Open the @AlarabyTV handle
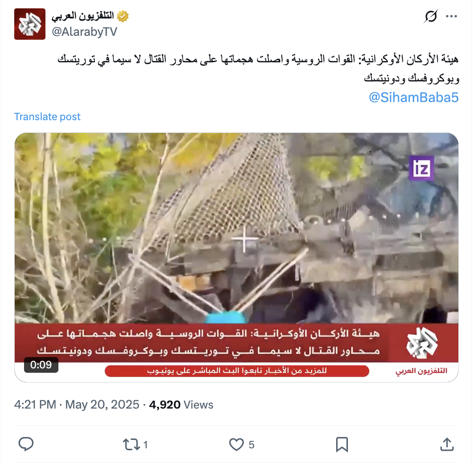Image resolution: width=476 pixels, height=463 pixels. click(x=84, y=31)
